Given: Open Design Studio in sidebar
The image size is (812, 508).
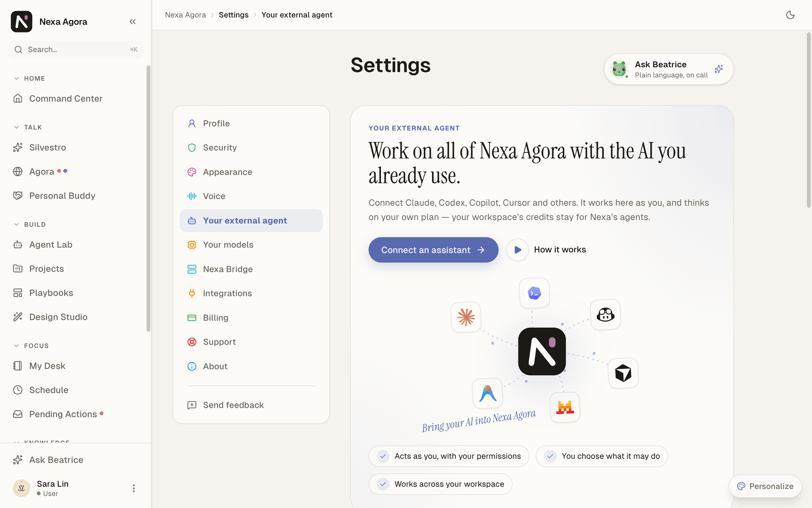Looking at the screenshot, I should point(76,317).
